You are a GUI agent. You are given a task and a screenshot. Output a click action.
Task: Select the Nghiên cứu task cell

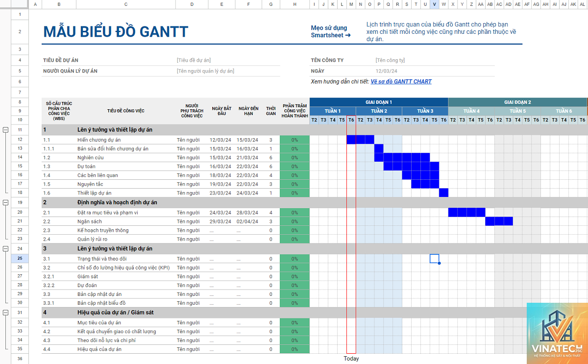click(x=126, y=157)
